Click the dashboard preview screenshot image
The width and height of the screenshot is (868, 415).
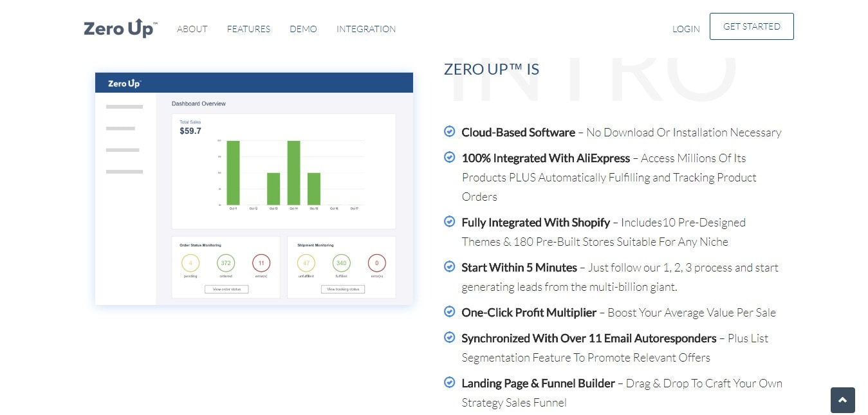(x=254, y=189)
